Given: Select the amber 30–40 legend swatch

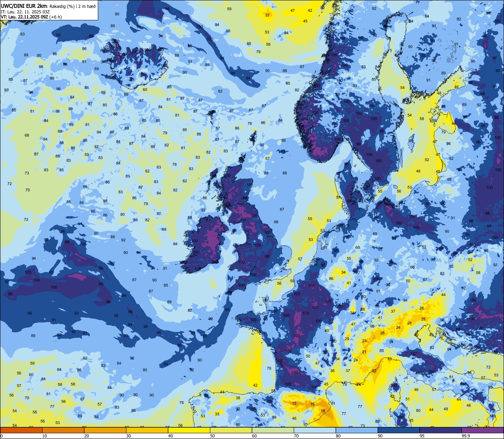Looking at the screenshot, I should point(147,430).
